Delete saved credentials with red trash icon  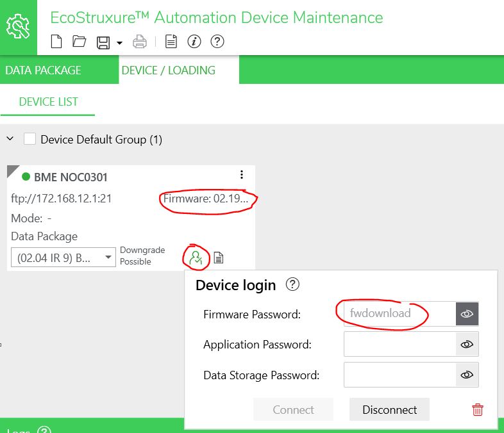(477, 409)
